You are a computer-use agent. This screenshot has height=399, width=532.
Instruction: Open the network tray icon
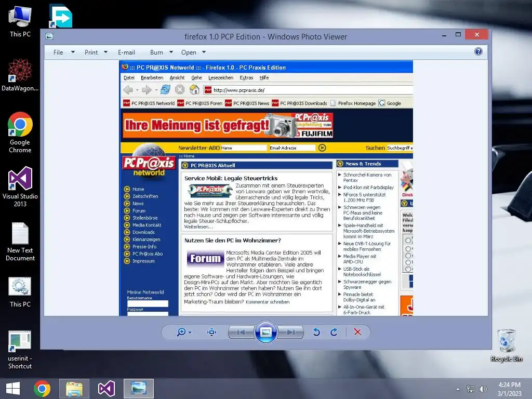[x=471, y=389]
